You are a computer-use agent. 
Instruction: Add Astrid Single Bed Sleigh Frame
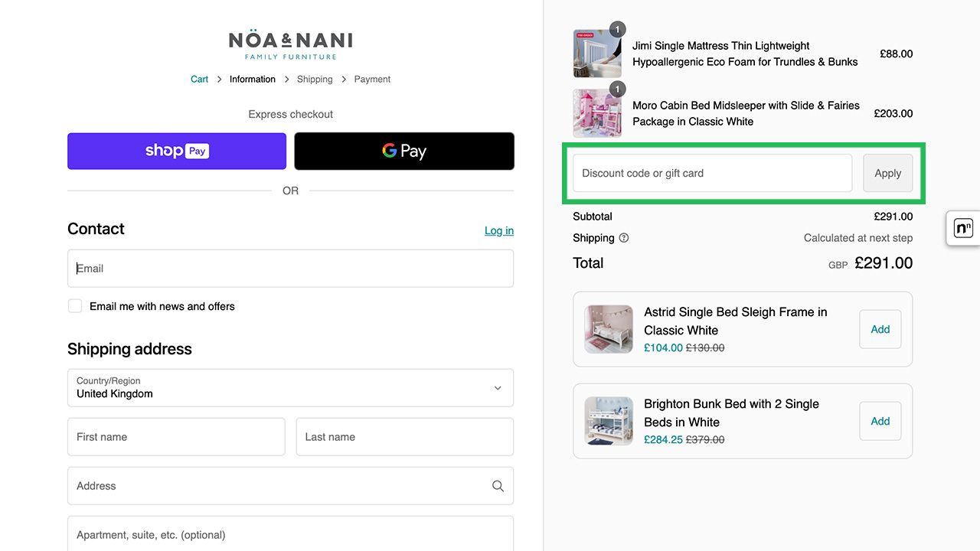point(880,329)
